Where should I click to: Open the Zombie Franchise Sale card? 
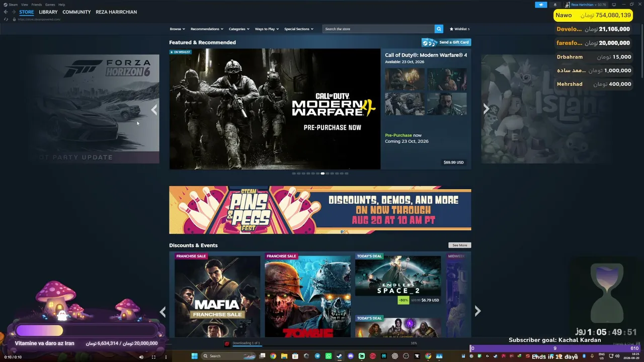point(308,295)
